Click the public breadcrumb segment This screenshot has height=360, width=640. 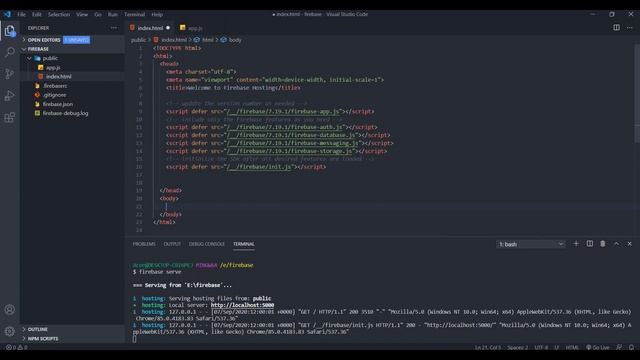point(138,40)
